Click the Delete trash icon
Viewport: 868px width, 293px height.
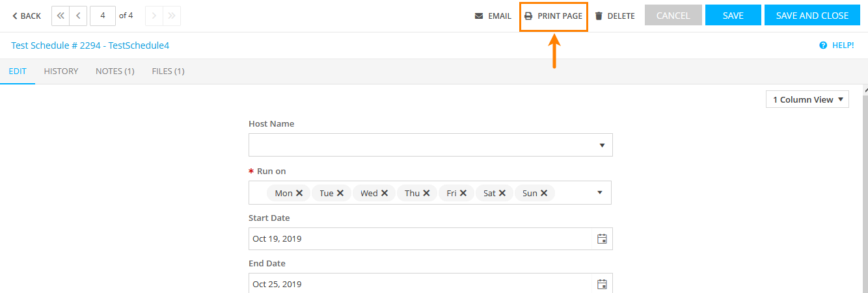[599, 16]
